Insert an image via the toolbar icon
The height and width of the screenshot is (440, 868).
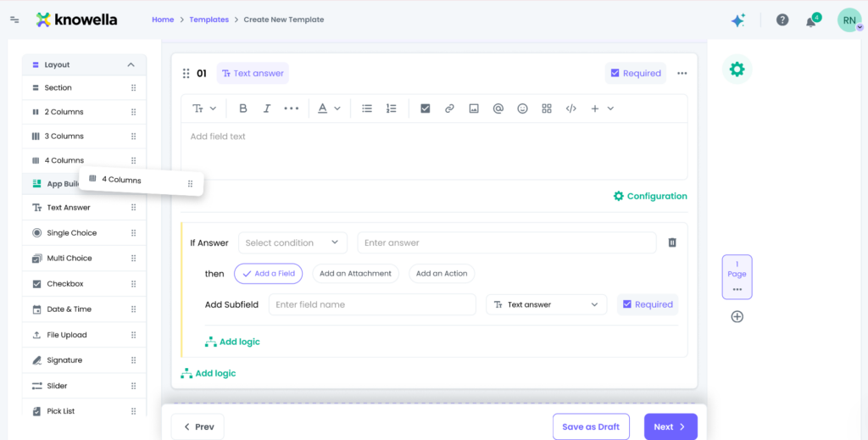pyautogui.click(x=474, y=109)
